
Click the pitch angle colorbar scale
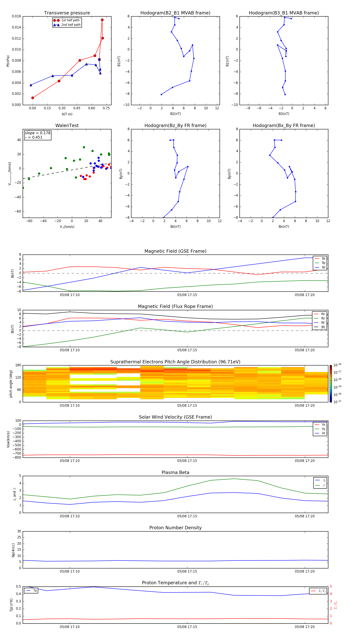point(331,384)
